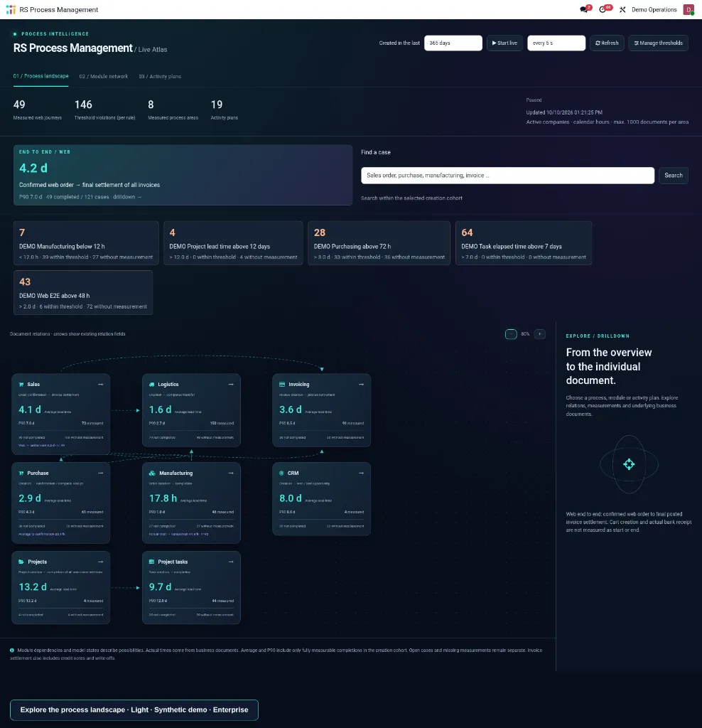Click the Manage thresholds button
702x728 pixels.
pyautogui.click(x=658, y=43)
